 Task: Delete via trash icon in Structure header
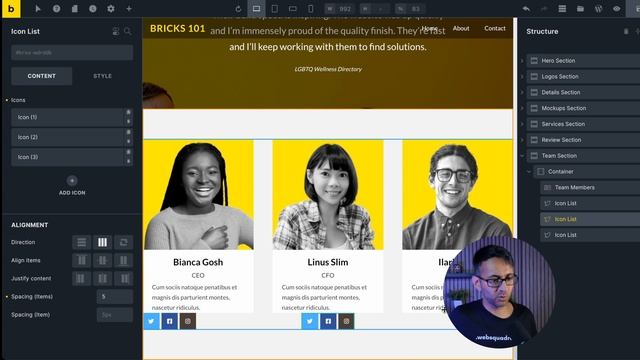point(626,31)
